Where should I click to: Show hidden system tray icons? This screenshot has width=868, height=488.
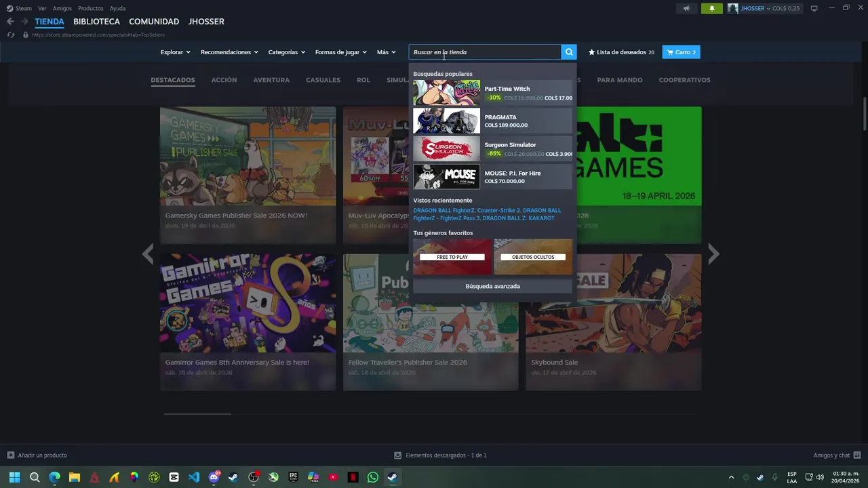coord(731,477)
